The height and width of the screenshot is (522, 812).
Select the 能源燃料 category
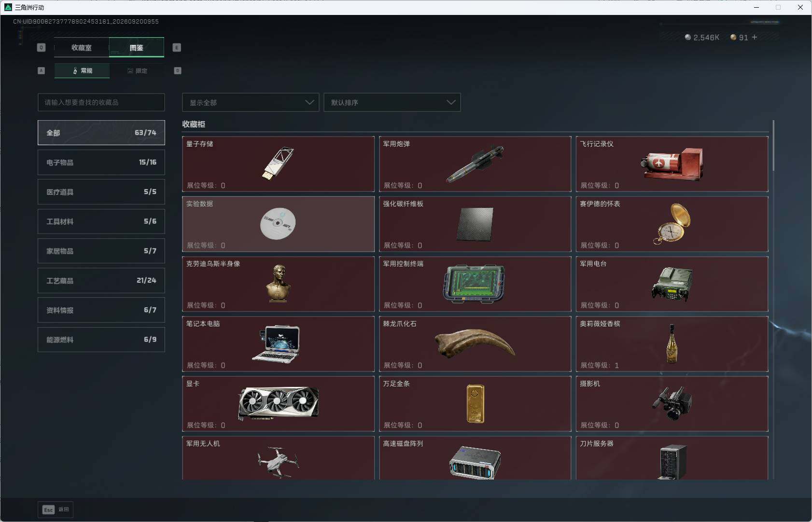click(101, 340)
